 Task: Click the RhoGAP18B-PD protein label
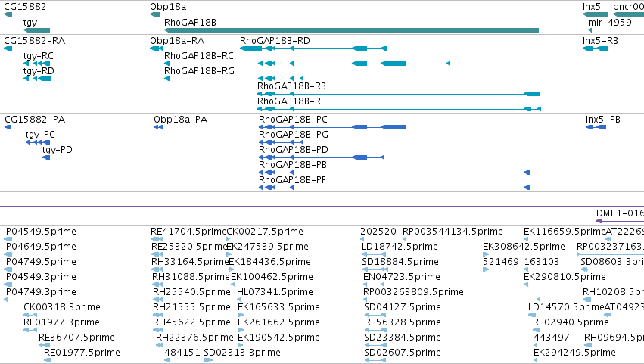(x=294, y=150)
